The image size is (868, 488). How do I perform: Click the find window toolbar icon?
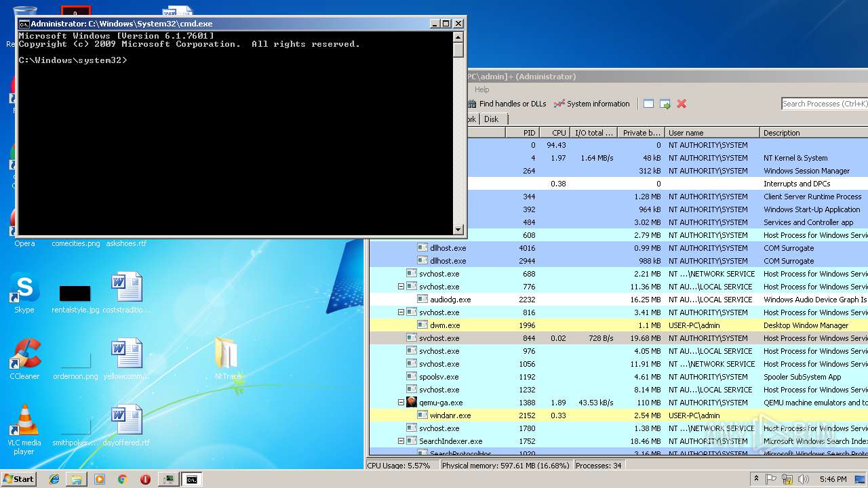pyautogui.click(x=648, y=104)
